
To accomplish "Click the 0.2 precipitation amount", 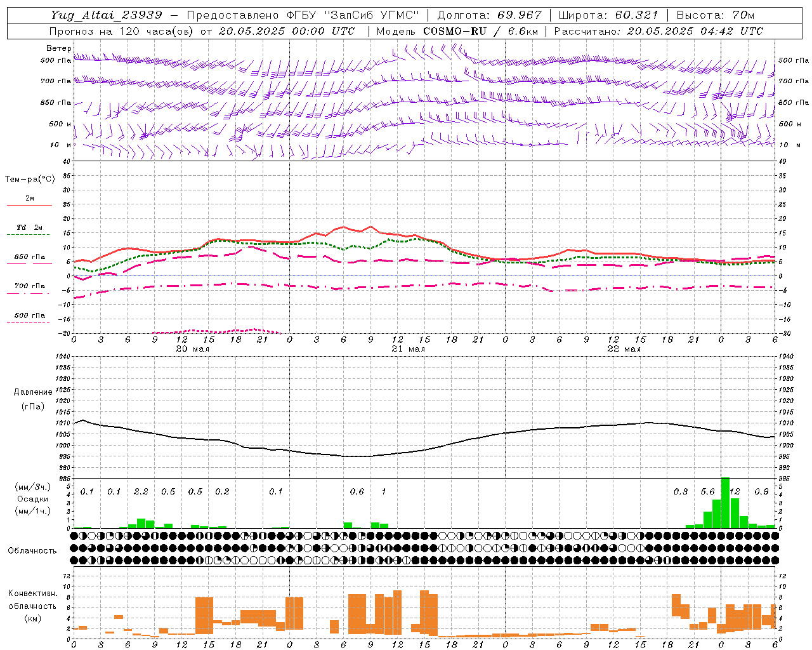I will [x=222, y=492].
